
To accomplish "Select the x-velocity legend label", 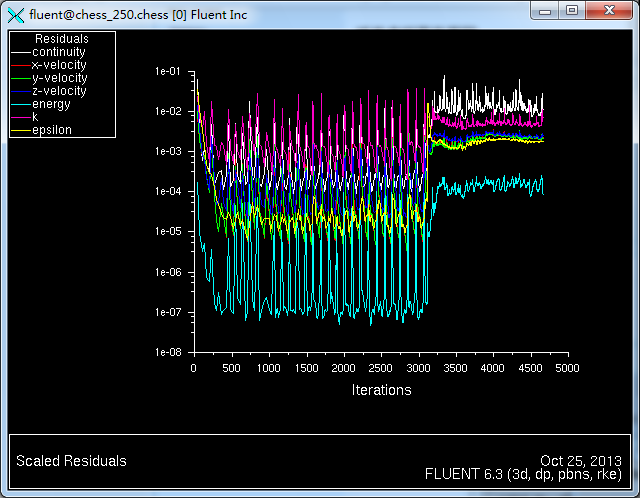I will pyautogui.click(x=59, y=65).
